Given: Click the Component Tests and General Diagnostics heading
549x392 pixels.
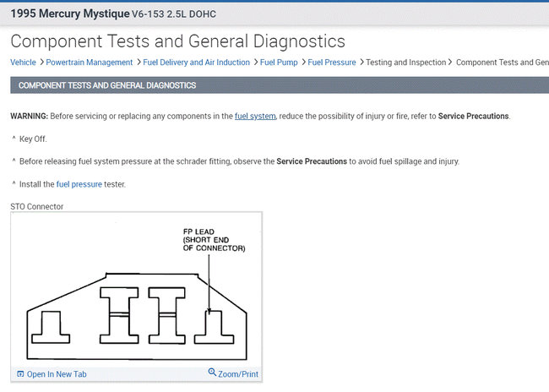Looking at the screenshot, I should tap(178, 41).
